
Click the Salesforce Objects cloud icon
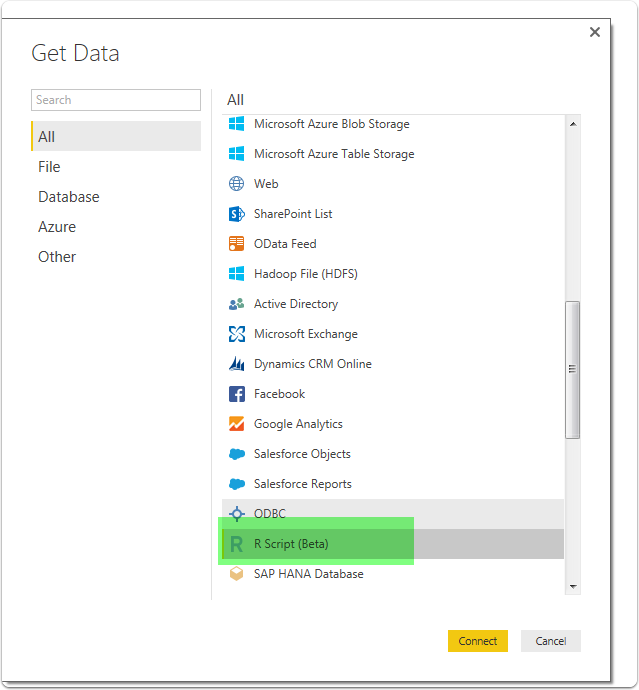tap(237, 454)
